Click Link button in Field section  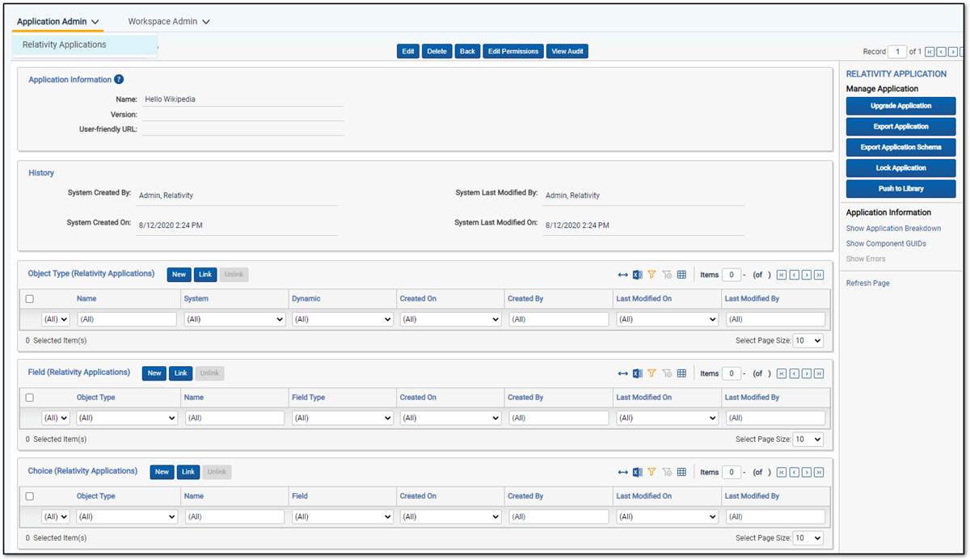click(x=180, y=373)
